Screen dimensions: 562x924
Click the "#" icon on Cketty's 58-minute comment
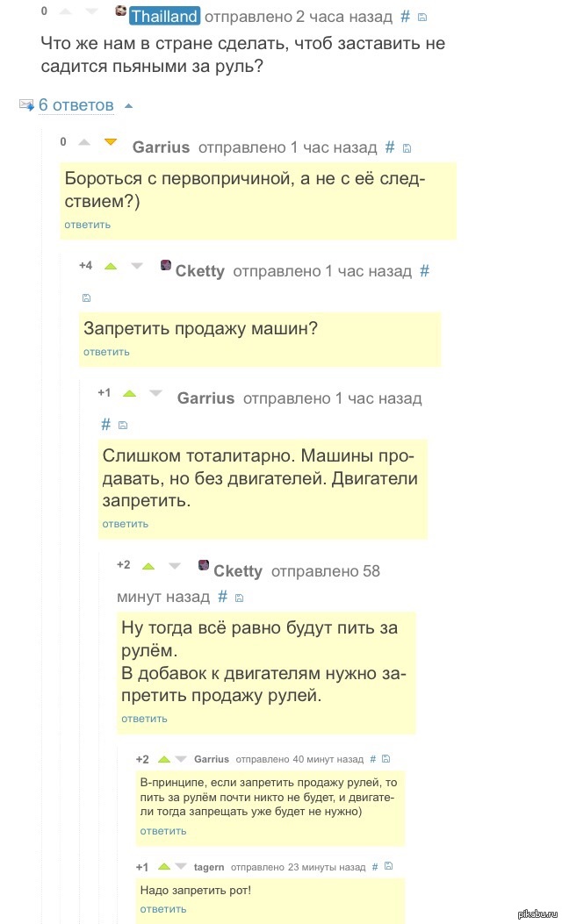tap(222, 597)
